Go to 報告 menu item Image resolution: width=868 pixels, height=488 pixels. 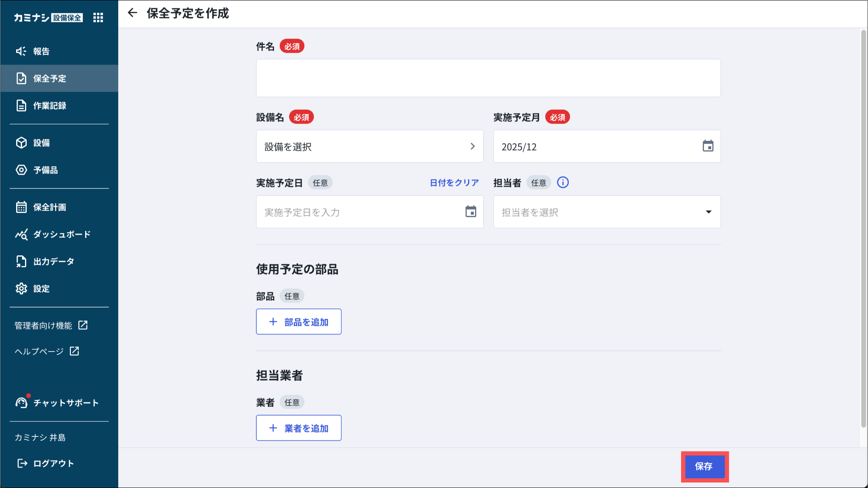42,51
